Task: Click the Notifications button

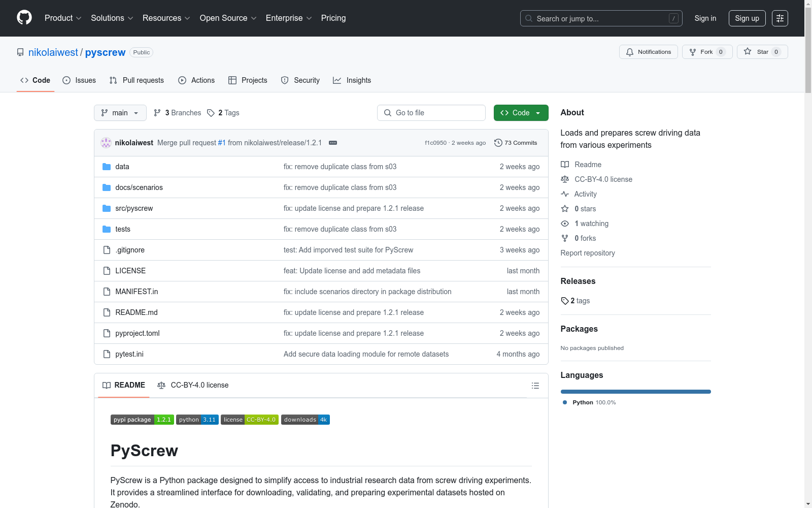Action: [x=649, y=52]
